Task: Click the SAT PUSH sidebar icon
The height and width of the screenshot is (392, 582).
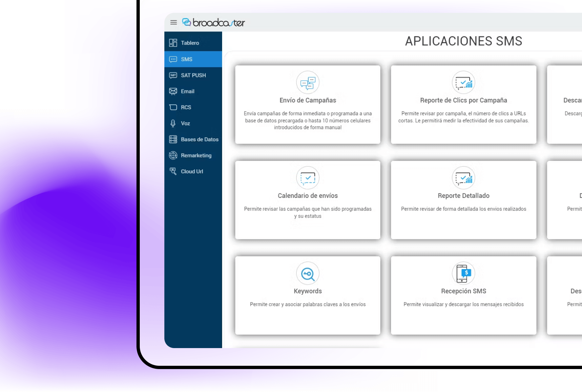Action: 173,75
